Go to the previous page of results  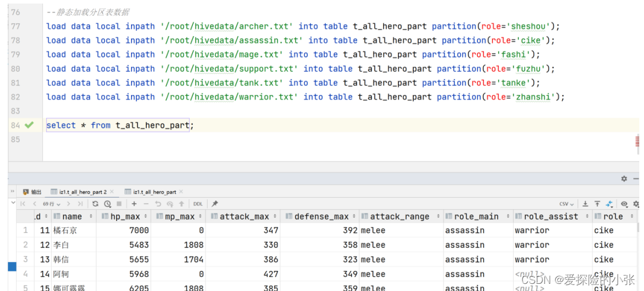34,204
